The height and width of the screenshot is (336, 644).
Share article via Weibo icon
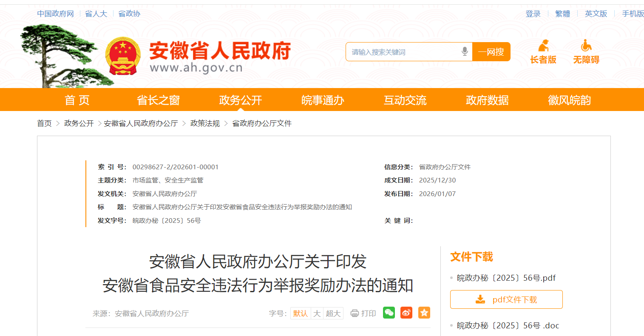click(x=406, y=313)
